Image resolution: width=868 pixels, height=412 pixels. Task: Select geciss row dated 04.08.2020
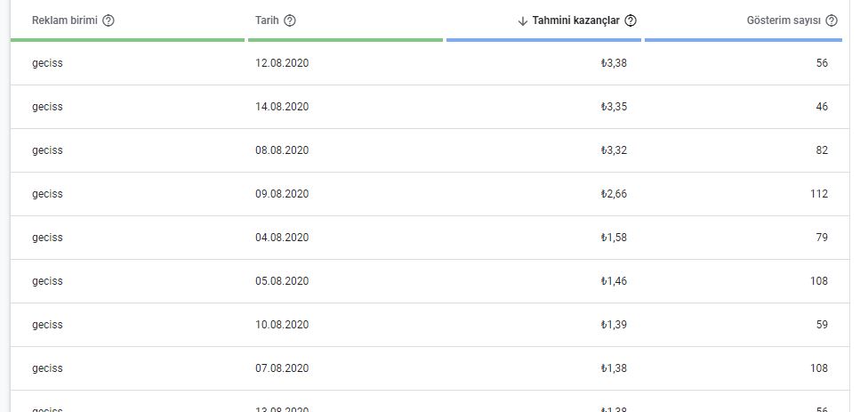pos(430,238)
